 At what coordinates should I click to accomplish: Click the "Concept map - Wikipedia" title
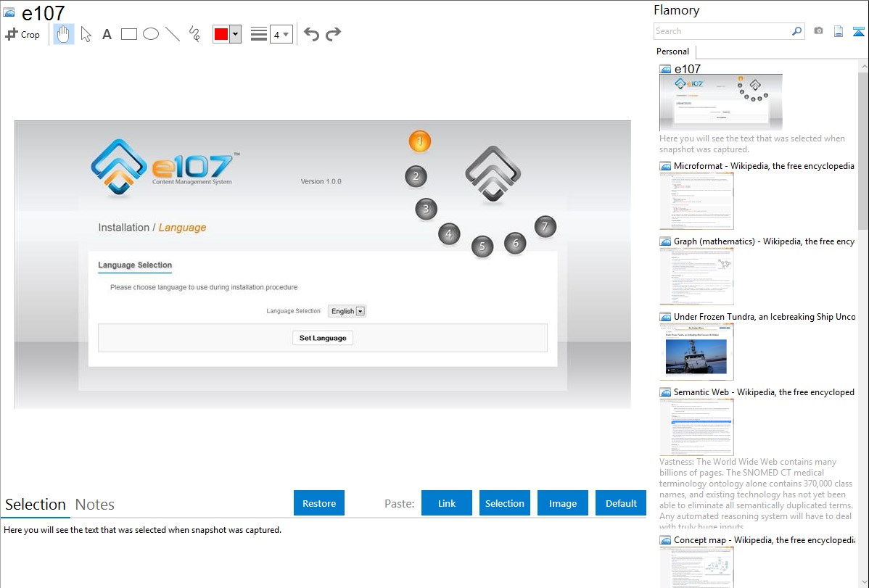(764, 539)
